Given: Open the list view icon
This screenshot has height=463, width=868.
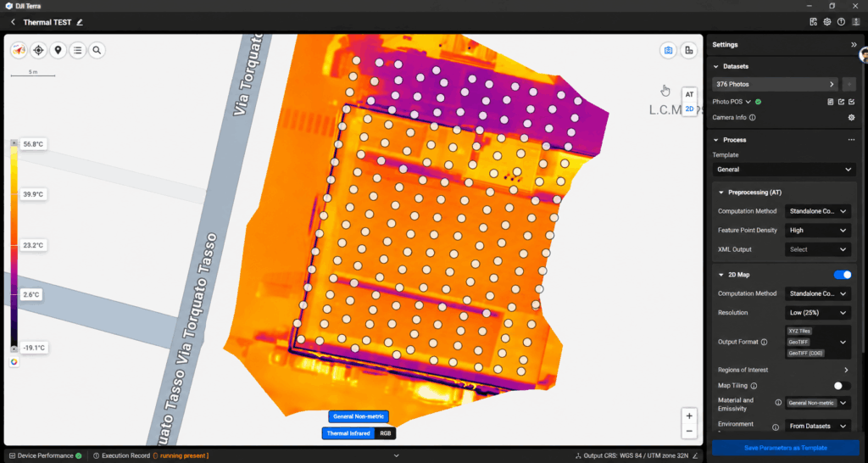Looking at the screenshot, I should point(77,50).
